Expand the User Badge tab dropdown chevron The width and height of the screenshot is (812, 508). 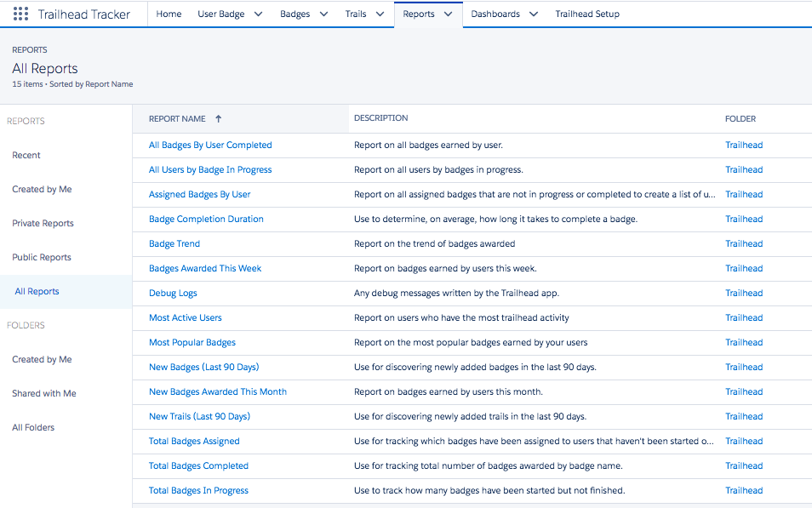click(x=258, y=14)
